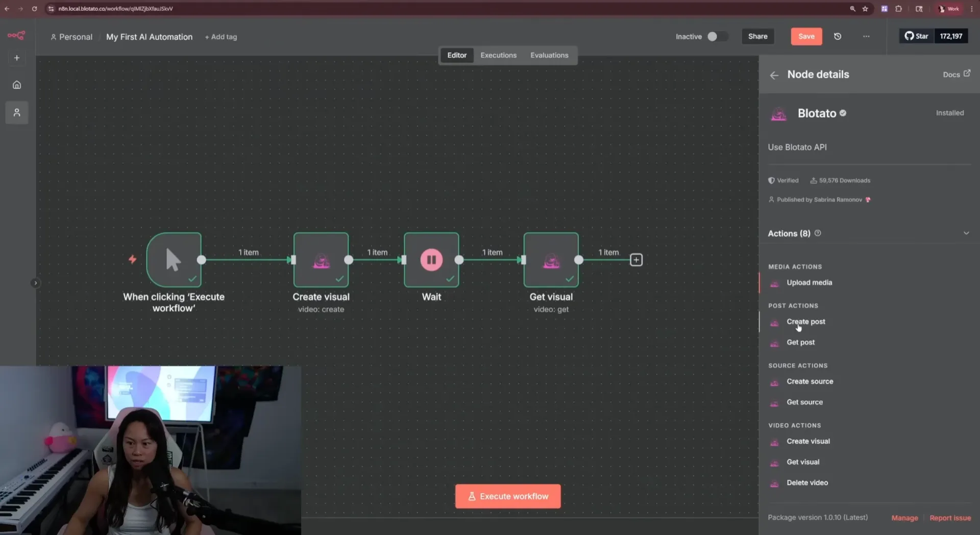Choose the Get source action

[x=804, y=402]
